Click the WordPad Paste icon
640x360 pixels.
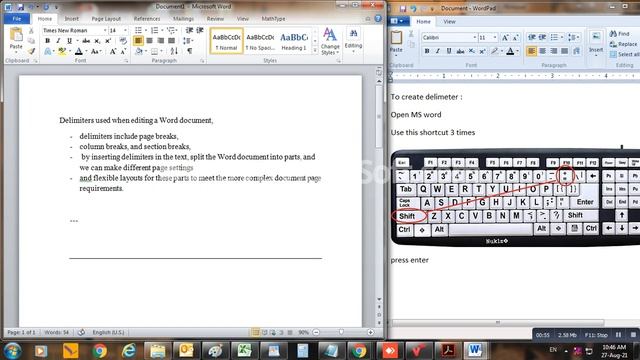point(396,38)
